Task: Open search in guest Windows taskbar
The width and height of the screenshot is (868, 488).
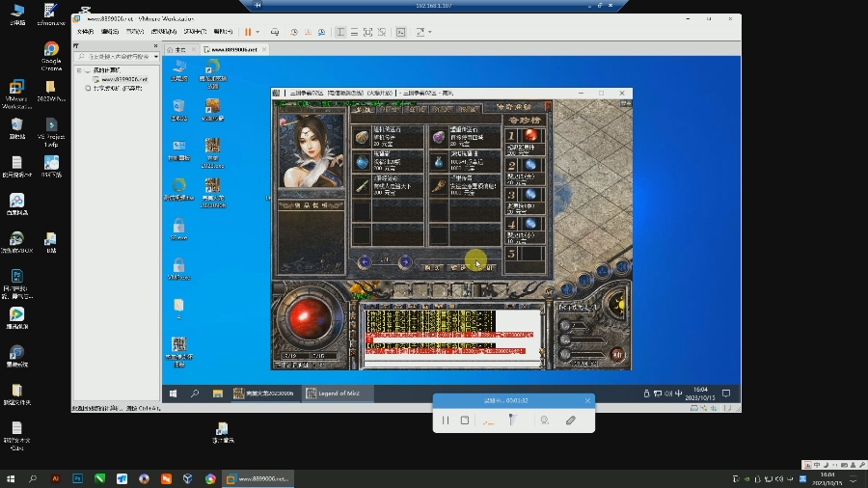Action: [195, 393]
